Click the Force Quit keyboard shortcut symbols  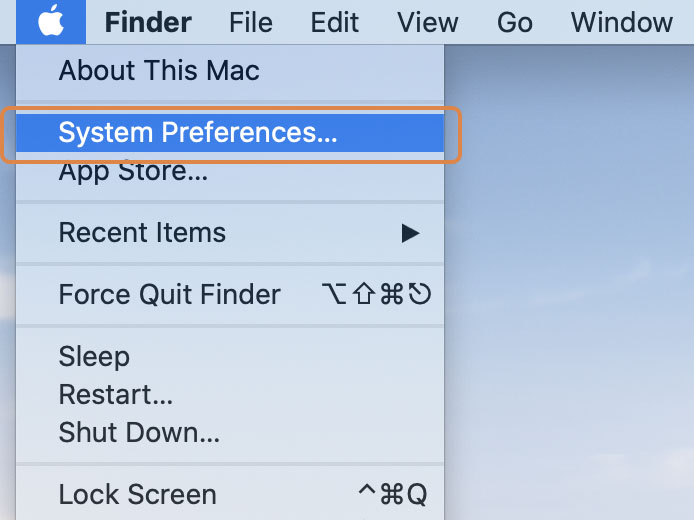[x=376, y=294]
